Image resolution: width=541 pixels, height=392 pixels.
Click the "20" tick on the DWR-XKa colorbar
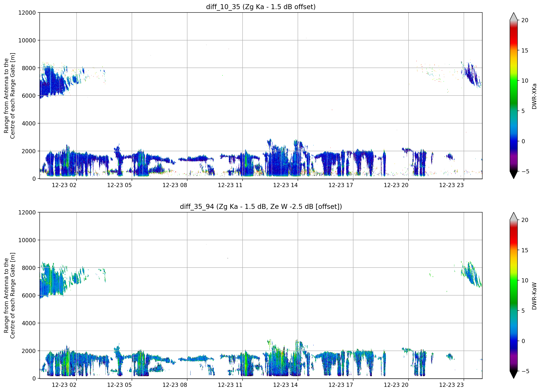click(x=525, y=20)
